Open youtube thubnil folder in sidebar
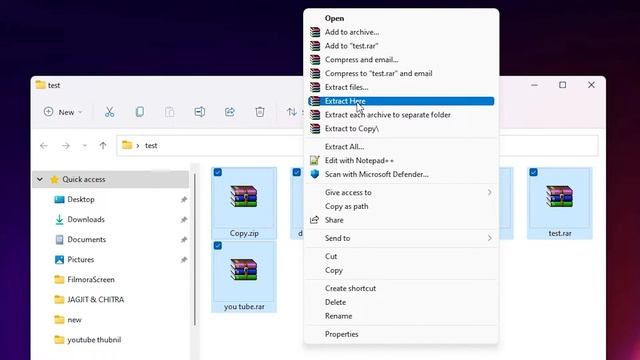Image resolution: width=640 pixels, height=360 pixels. 94,340
